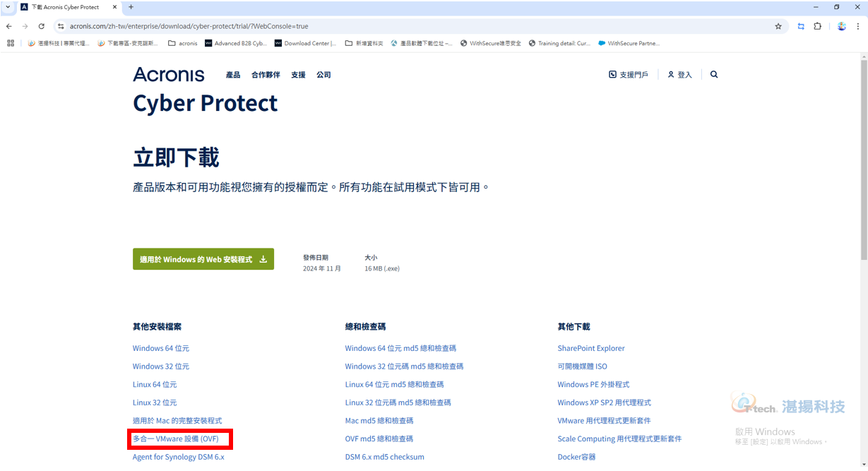Open the browser extensions puzzle icon
This screenshot has height=471, width=868.
click(817, 26)
